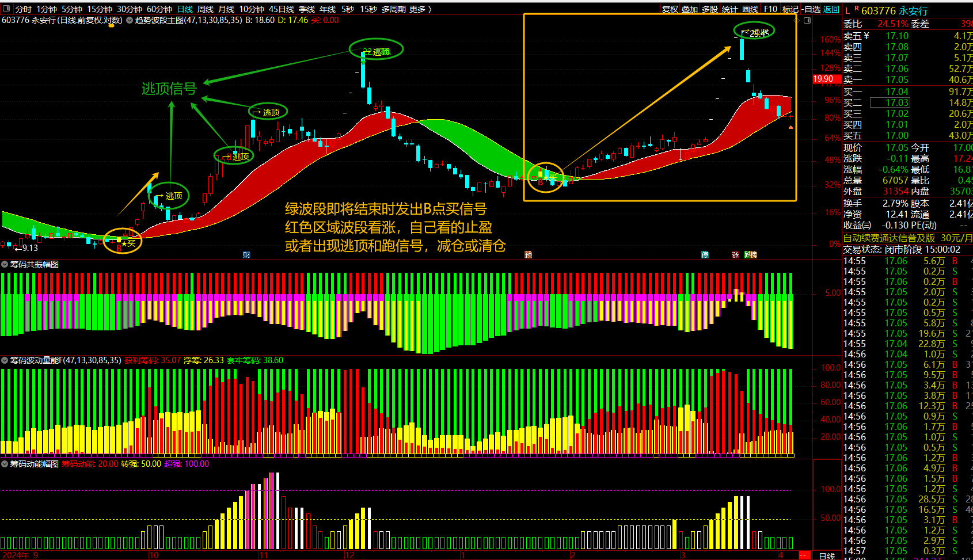Expand 筹码动能幅图 indicator dropdown
This screenshot has height=560, width=973.
[5, 464]
